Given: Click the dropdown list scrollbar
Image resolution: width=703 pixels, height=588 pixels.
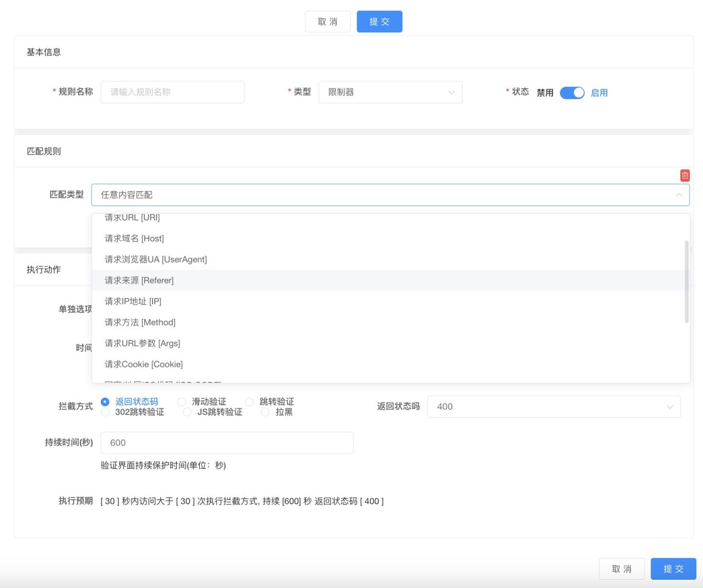Looking at the screenshot, I should (687, 283).
